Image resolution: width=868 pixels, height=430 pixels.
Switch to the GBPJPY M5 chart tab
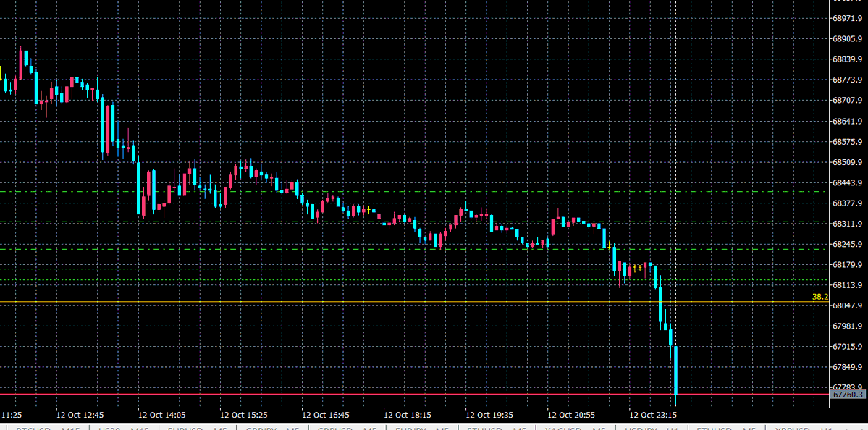(274, 428)
